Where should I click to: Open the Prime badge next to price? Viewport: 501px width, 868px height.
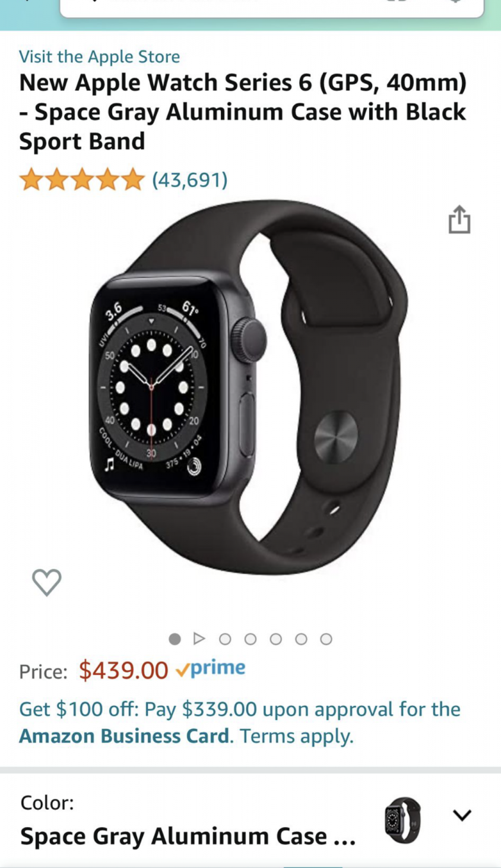click(x=211, y=669)
